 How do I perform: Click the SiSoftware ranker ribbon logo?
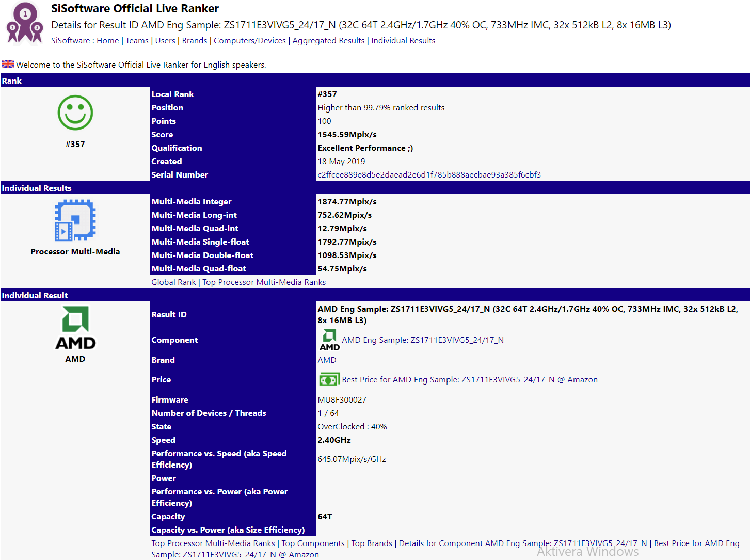tap(24, 23)
